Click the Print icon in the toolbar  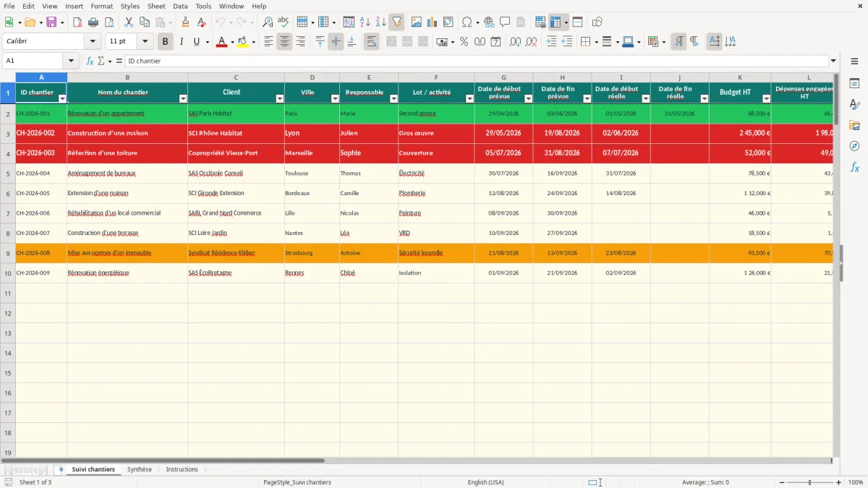pos(93,22)
